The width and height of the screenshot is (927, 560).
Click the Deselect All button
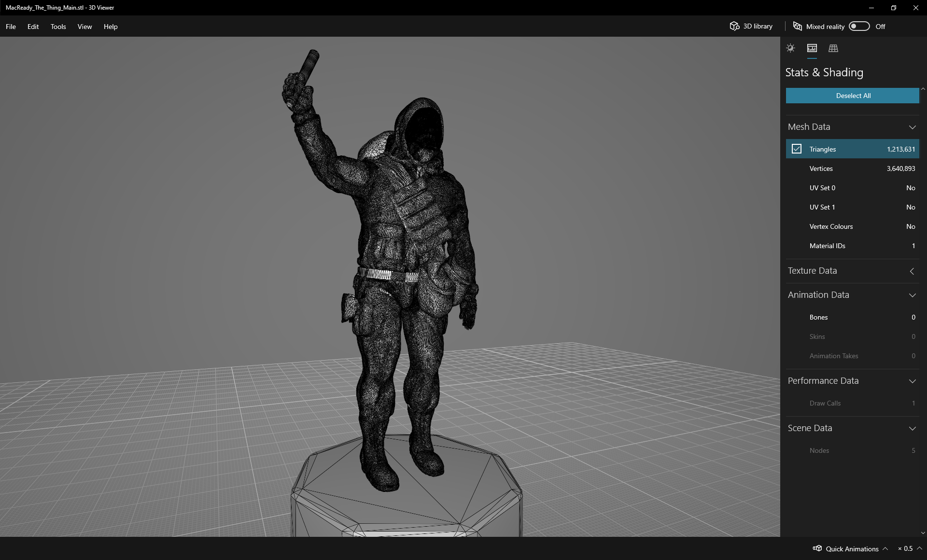click(x=853, y=95)
